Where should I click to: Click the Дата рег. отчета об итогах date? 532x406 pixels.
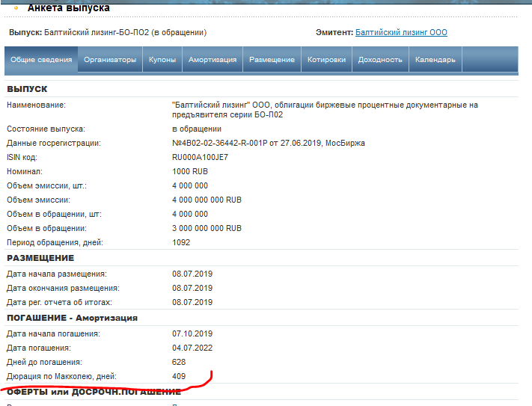coord(192,302)
